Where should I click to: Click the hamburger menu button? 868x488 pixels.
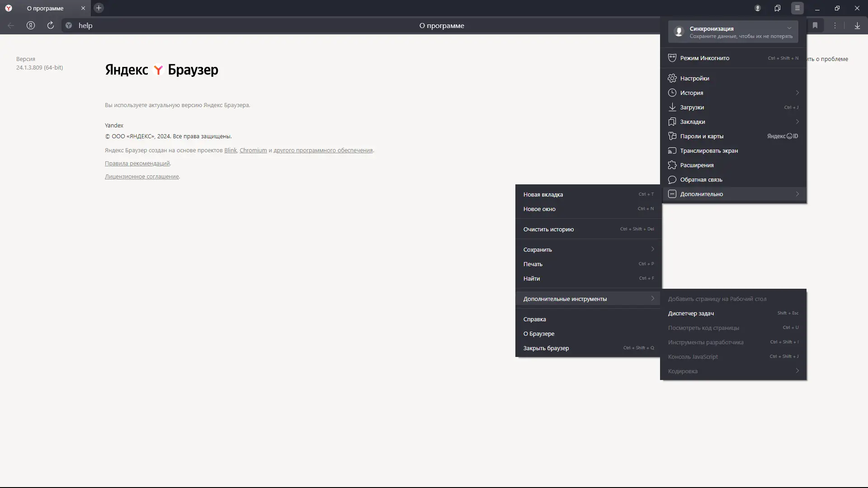coord(797,8)
